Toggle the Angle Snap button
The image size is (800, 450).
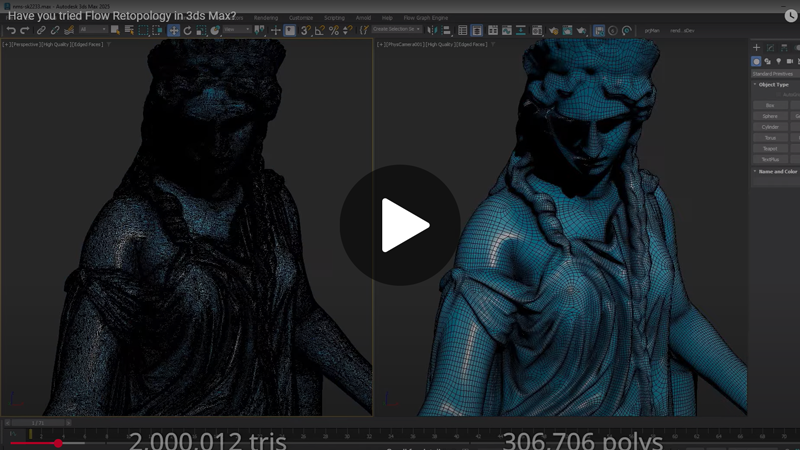pos(319,31)
